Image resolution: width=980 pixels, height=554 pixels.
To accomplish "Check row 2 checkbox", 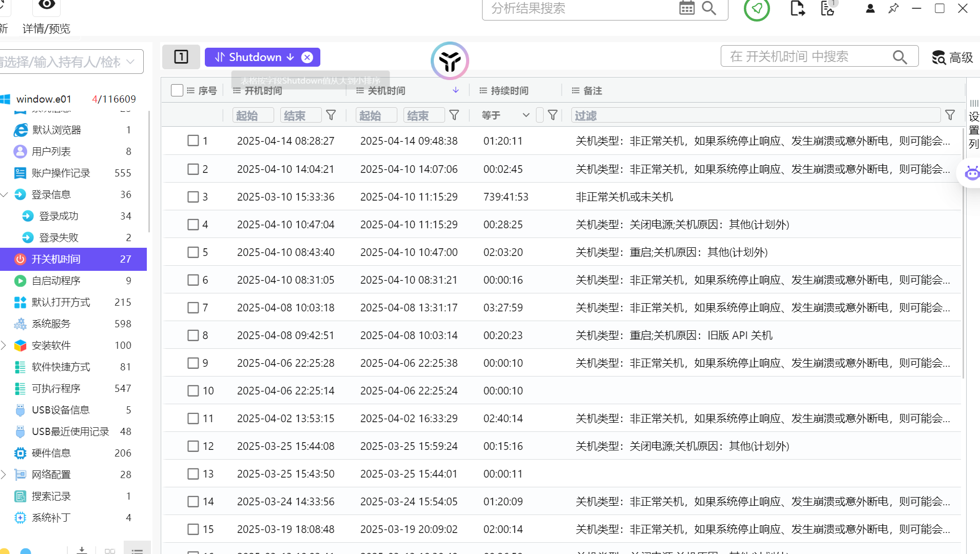I will coord(193,169).
